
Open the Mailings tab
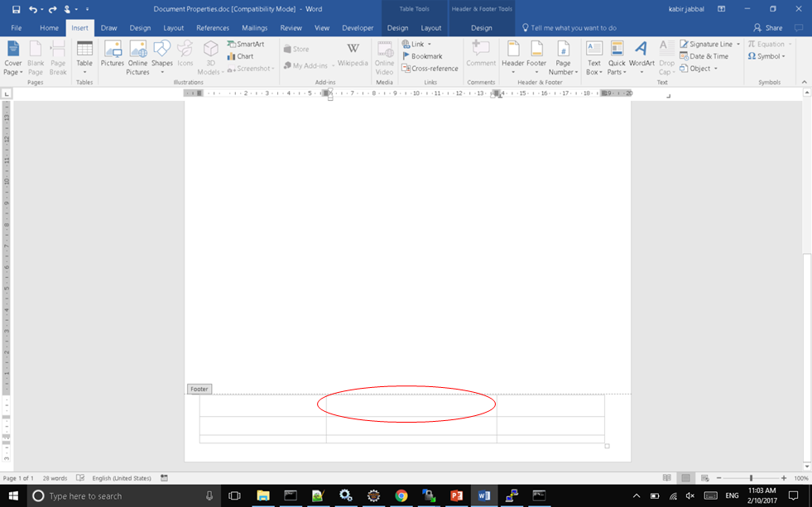[x=255, y=28]
